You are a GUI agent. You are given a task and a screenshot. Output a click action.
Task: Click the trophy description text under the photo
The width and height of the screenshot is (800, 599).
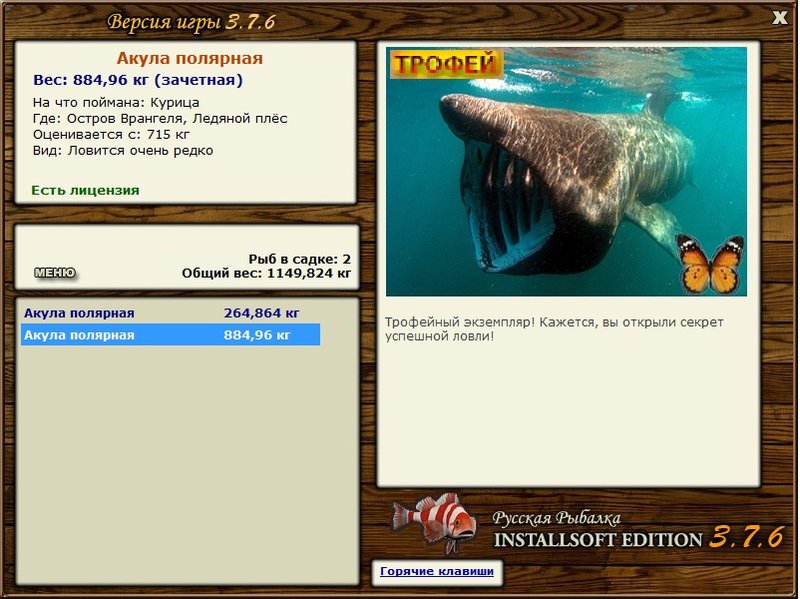554,329
